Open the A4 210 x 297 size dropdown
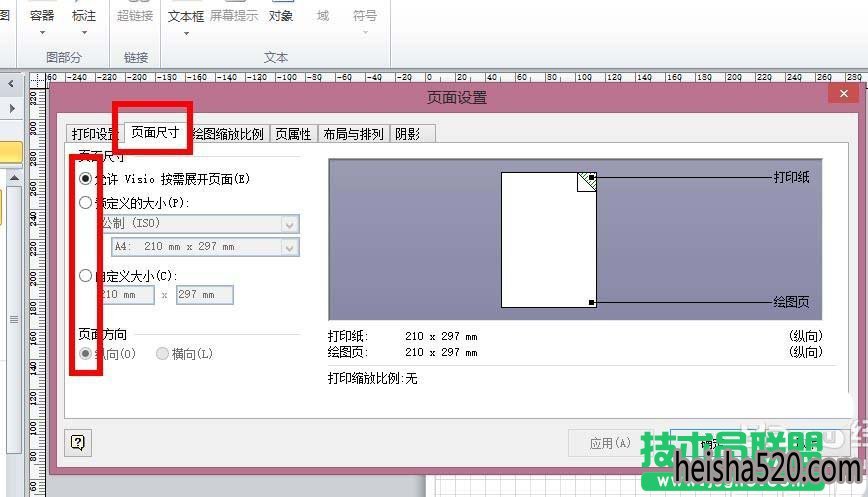868x497 pixels. pyautogui.click(x=205, y=247)
